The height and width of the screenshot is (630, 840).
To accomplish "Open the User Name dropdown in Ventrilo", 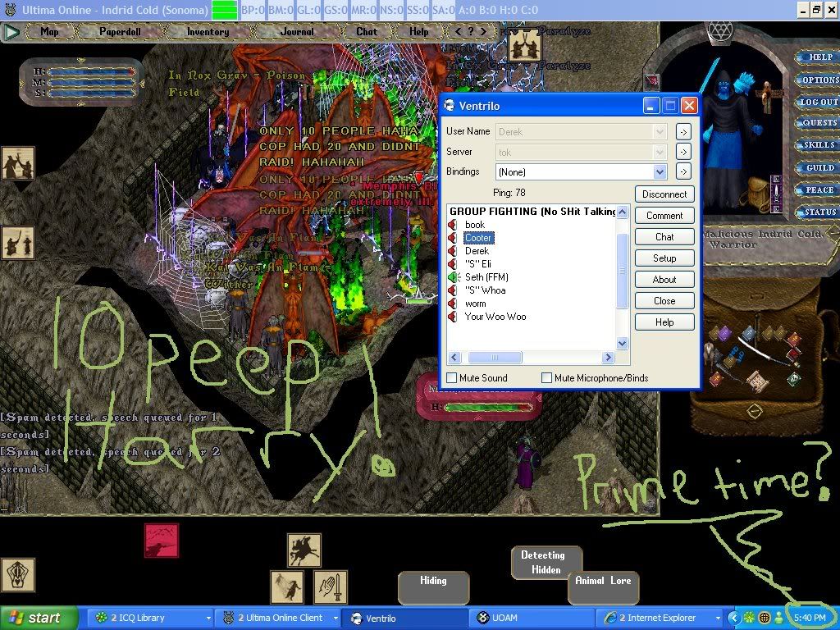I will pos(660,132).
